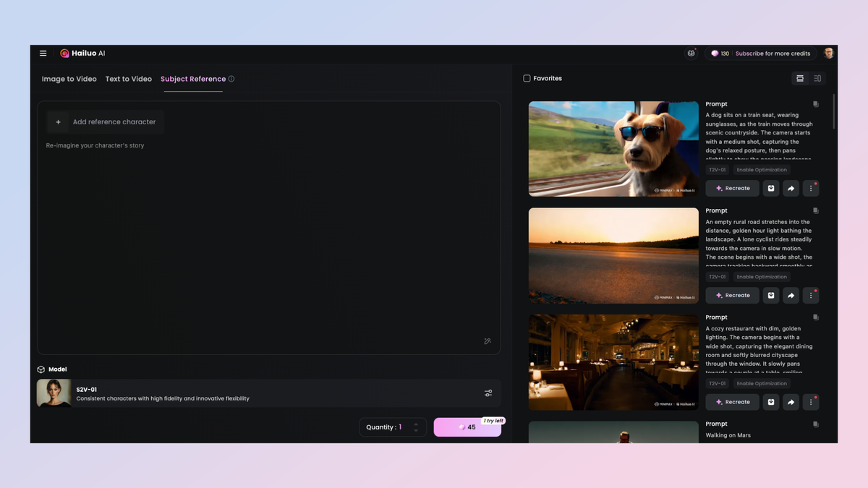Share the sunset road video
Viewport: 868px width, 488px height.
click(791, 295)
